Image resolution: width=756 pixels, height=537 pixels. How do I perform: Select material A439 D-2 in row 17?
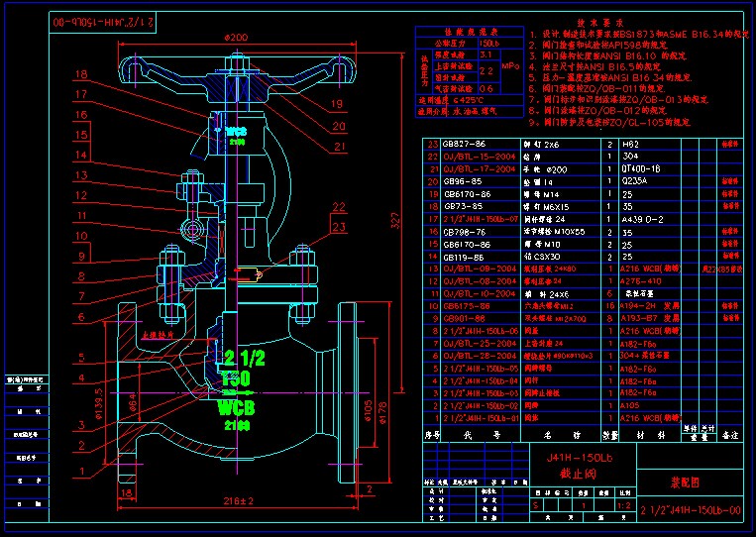tap(642, 219)
